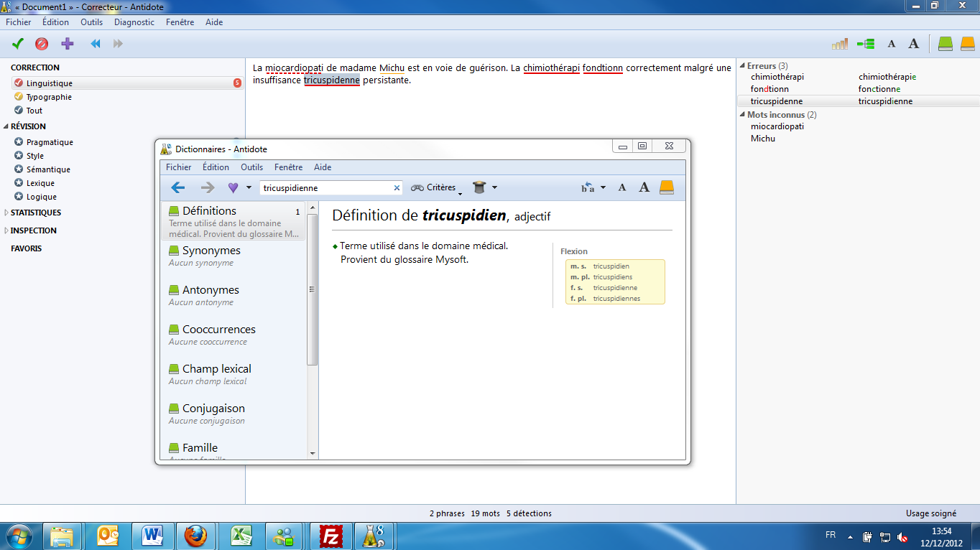Open the Cooccurrences dictionary

coord(234,335)
